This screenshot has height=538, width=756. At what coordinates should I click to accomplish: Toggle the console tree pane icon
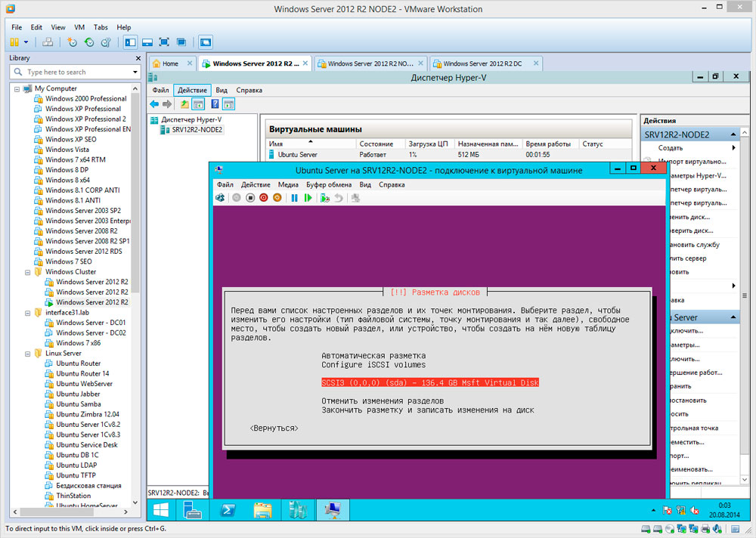(x=198, y=104)
